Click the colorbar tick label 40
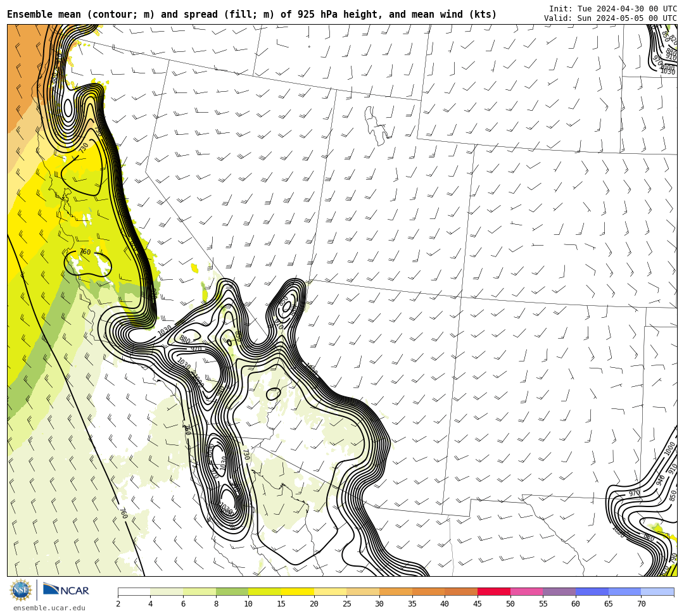Viewport: 684px width, 616px height. pos(445,604)
